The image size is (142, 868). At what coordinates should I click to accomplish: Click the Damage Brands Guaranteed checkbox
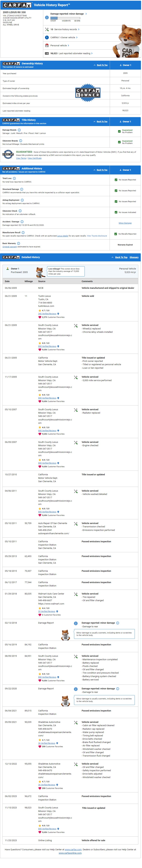point(119,131)
